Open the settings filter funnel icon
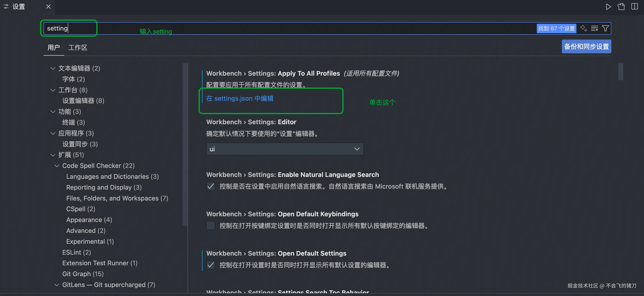 pos(605,28)
